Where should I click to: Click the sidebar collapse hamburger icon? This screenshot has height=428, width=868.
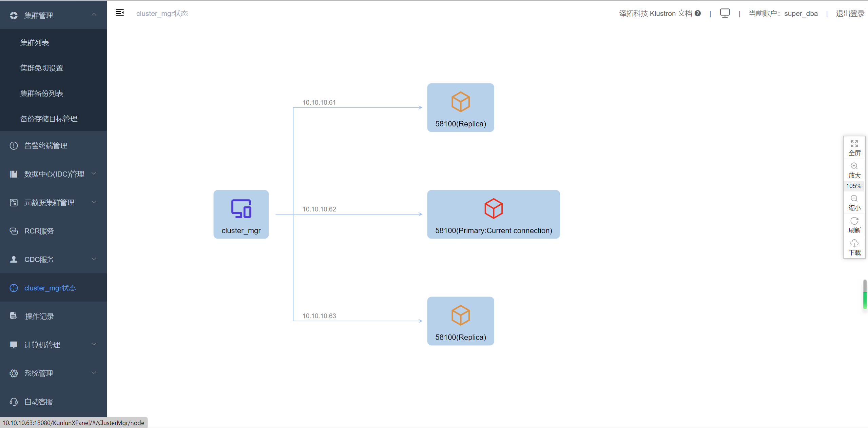tap(119, 13)
